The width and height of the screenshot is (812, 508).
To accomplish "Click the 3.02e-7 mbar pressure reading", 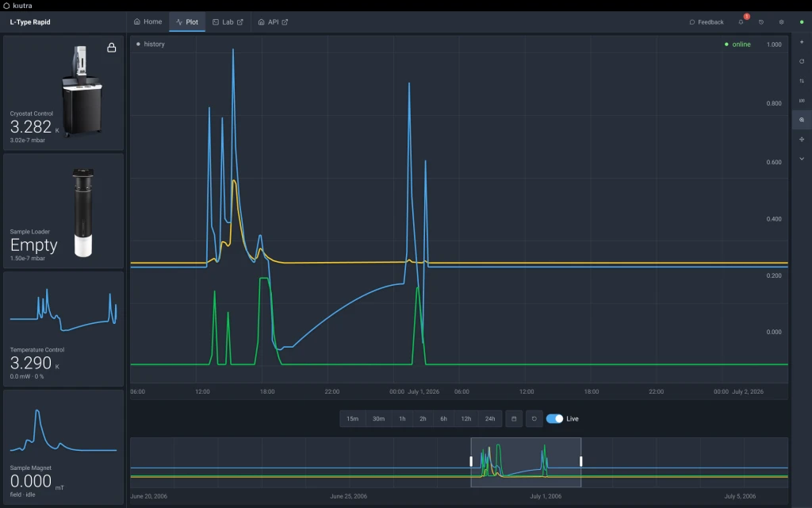I will pyautogui.click(x=28, y=140).
